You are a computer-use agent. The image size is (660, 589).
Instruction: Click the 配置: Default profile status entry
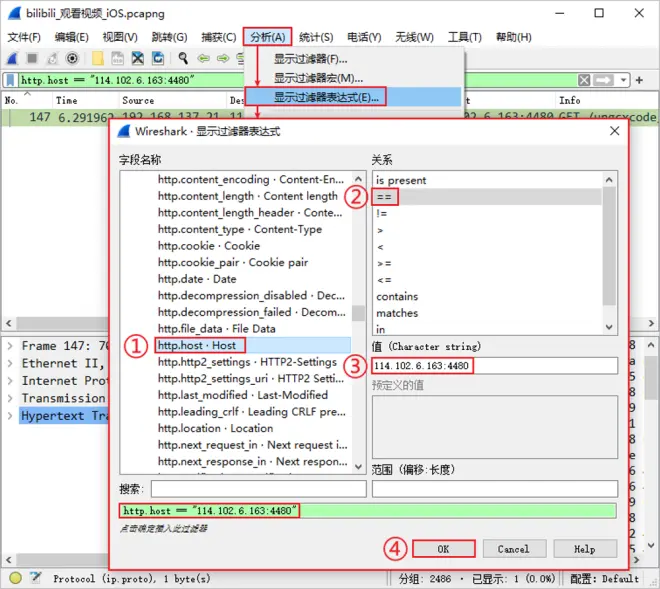pos(604,578)
